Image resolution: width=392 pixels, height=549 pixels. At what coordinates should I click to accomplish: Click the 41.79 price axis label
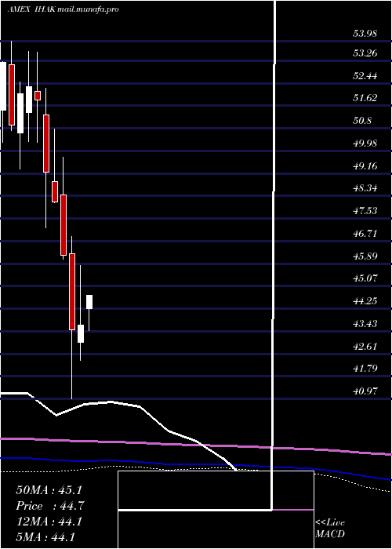tap(365, 369)
